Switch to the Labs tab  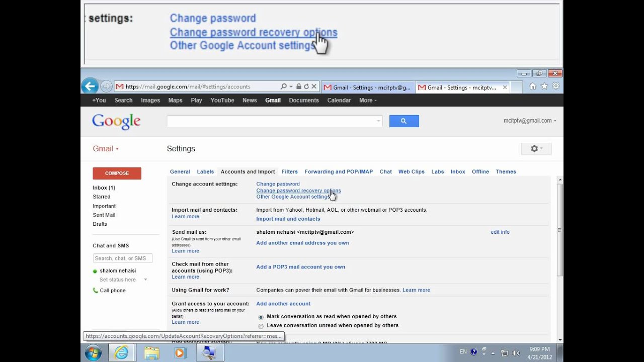(x=438, y=171)
